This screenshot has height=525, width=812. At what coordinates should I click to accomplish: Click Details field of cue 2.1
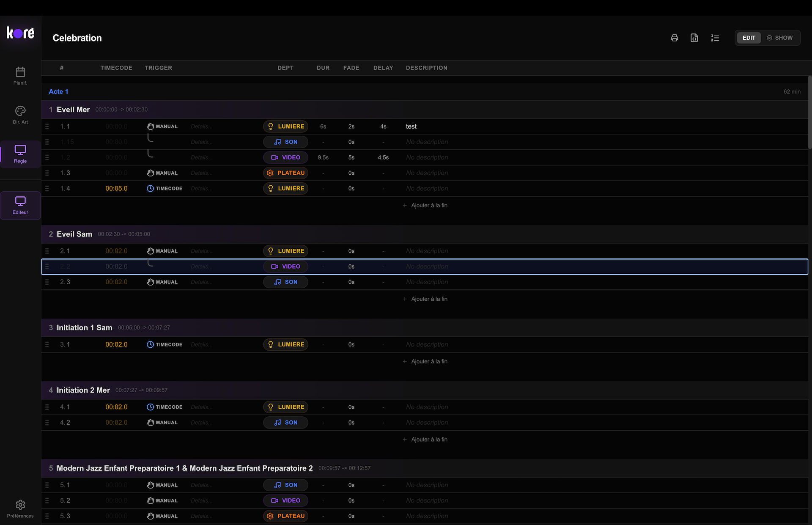202,251
